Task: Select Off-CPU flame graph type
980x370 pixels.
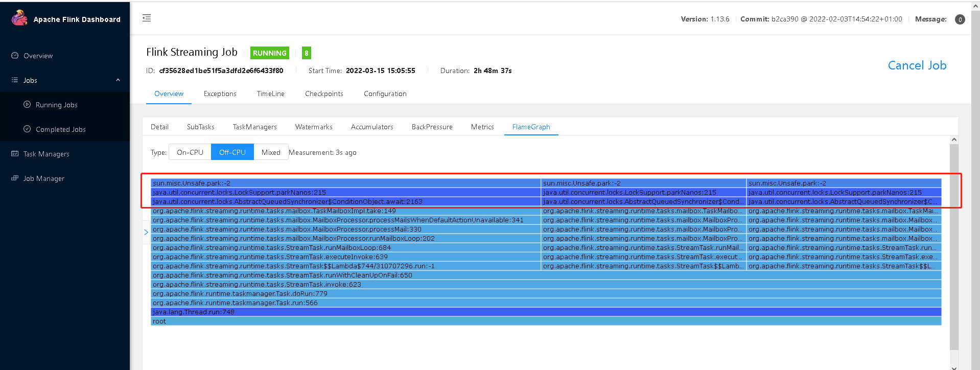Action: [x=232, y=152]
